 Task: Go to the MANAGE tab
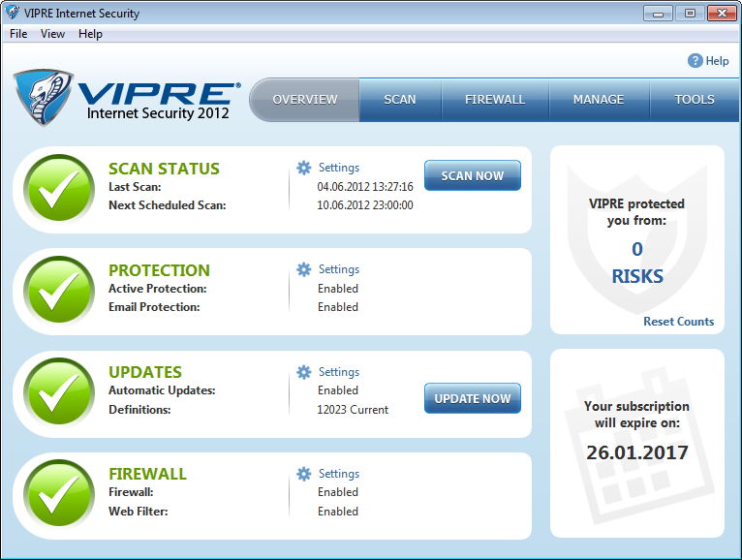pos(598,100)
